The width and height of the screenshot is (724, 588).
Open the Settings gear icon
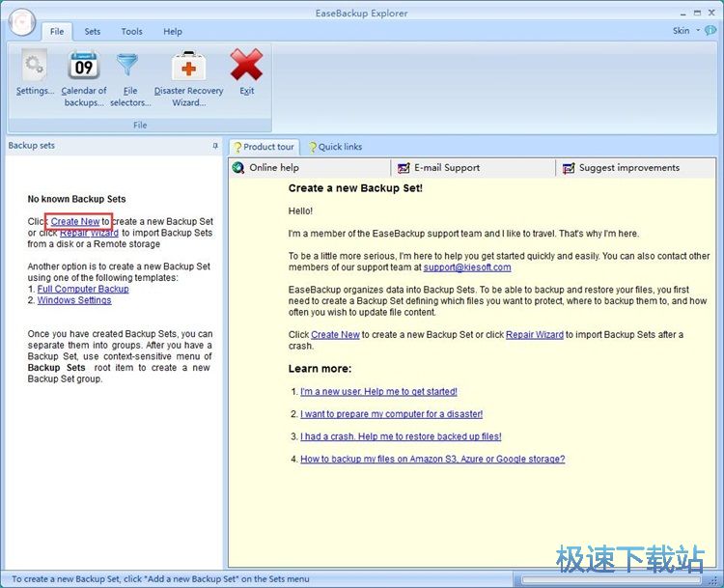click(x=35, y=66)
